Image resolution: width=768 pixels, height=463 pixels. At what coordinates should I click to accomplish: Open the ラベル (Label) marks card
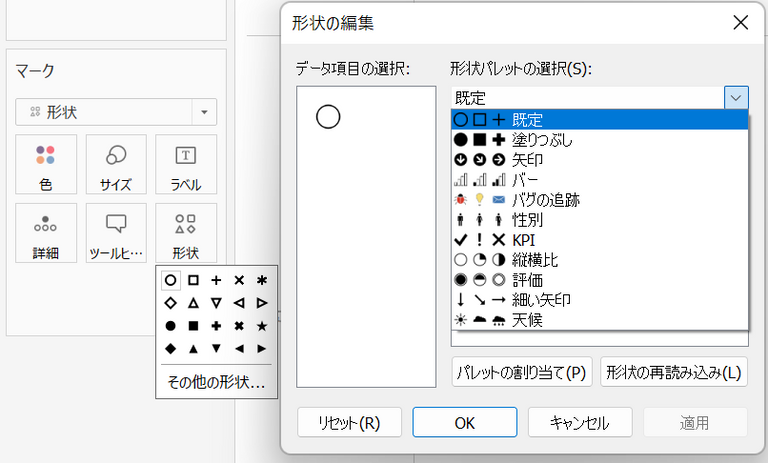(x=186, y=164)
